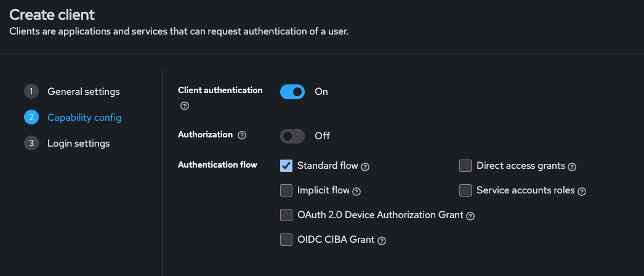Screen dimensions: 644x276
Task: Select OAuth 2.0 Device Authorization Grant checkbox
Action: [x=286, y=215]
